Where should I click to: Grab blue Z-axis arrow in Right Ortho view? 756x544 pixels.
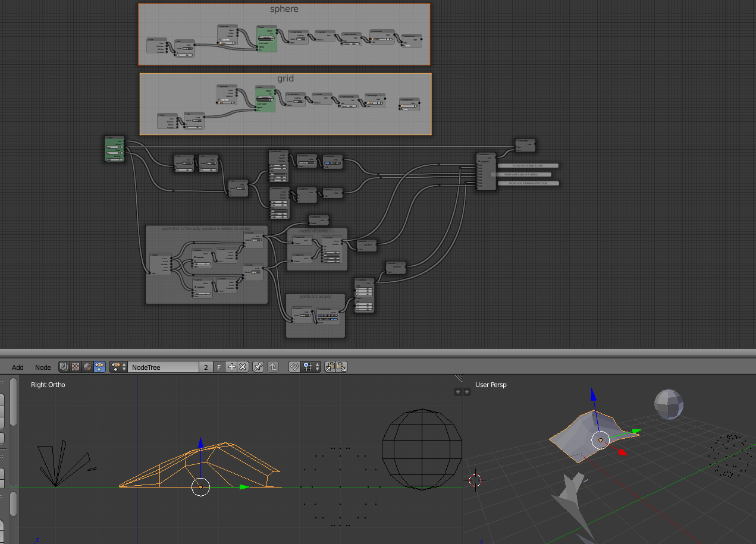pyautogui.click(x=201, y=443)
